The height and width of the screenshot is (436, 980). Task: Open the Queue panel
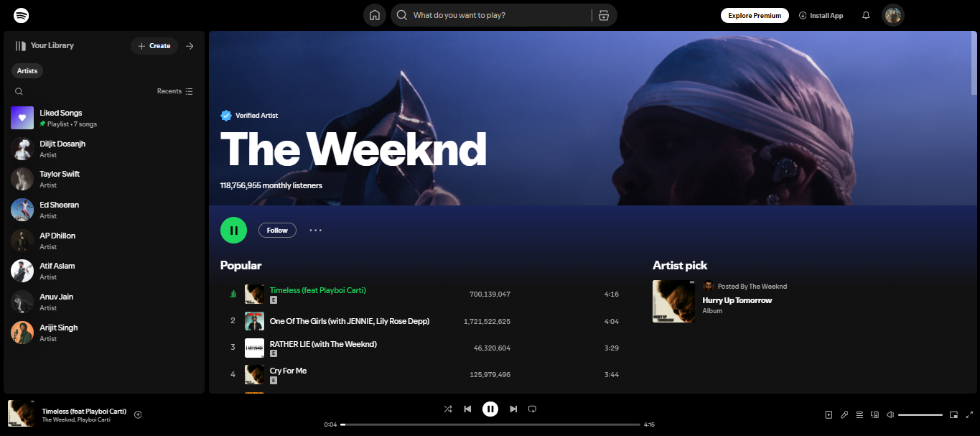[859, 414]
